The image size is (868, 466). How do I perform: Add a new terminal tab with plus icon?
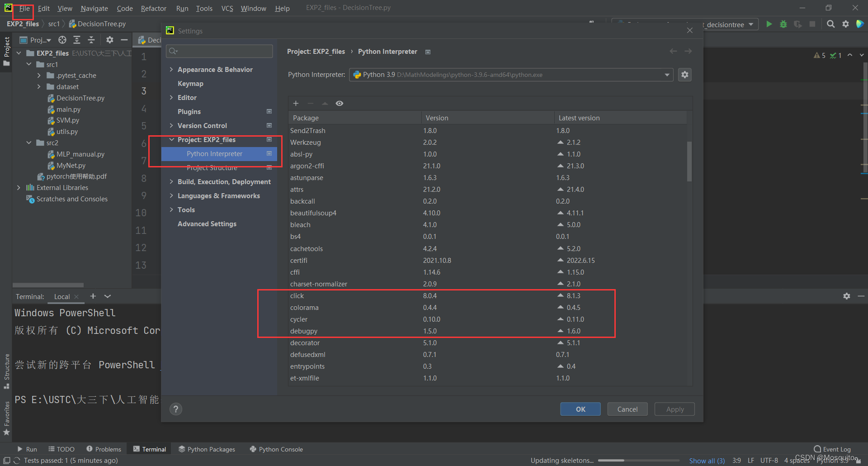click(x=93, y=296)
